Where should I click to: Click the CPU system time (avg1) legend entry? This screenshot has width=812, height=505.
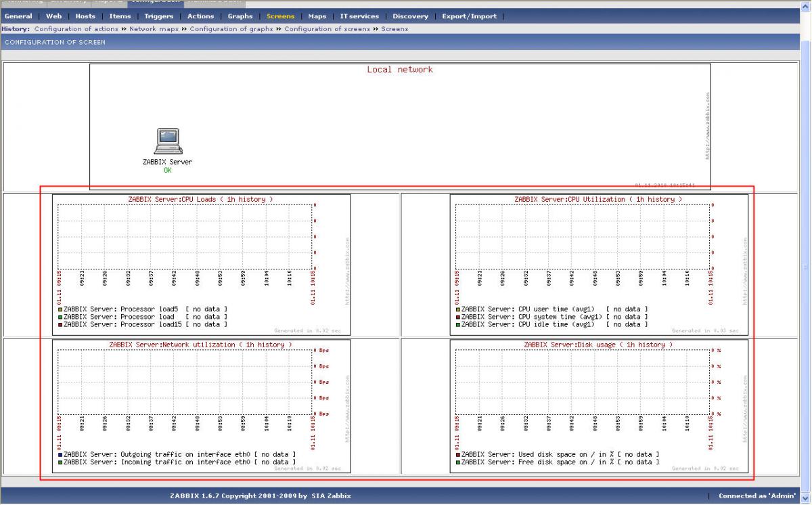coord(551,317)
